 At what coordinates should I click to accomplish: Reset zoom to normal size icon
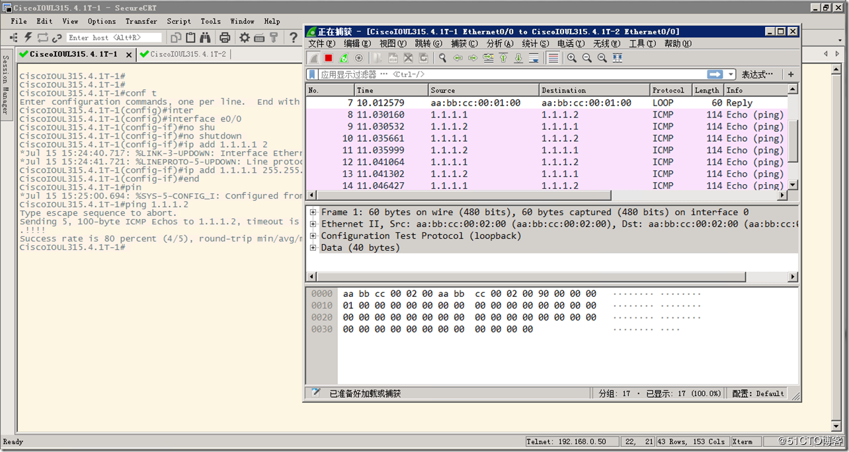(x=602, y=58)
